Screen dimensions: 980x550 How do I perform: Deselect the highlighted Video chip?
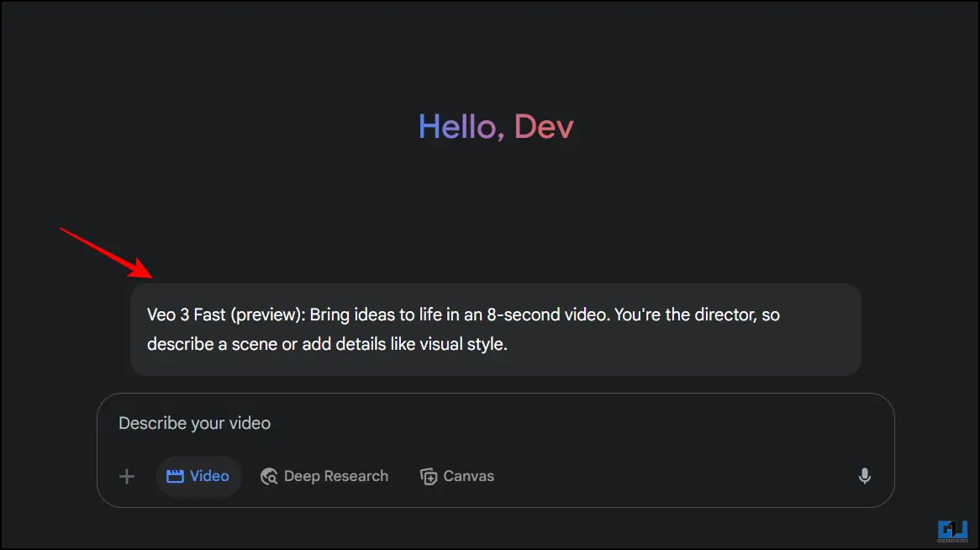(x=198, y=476)
